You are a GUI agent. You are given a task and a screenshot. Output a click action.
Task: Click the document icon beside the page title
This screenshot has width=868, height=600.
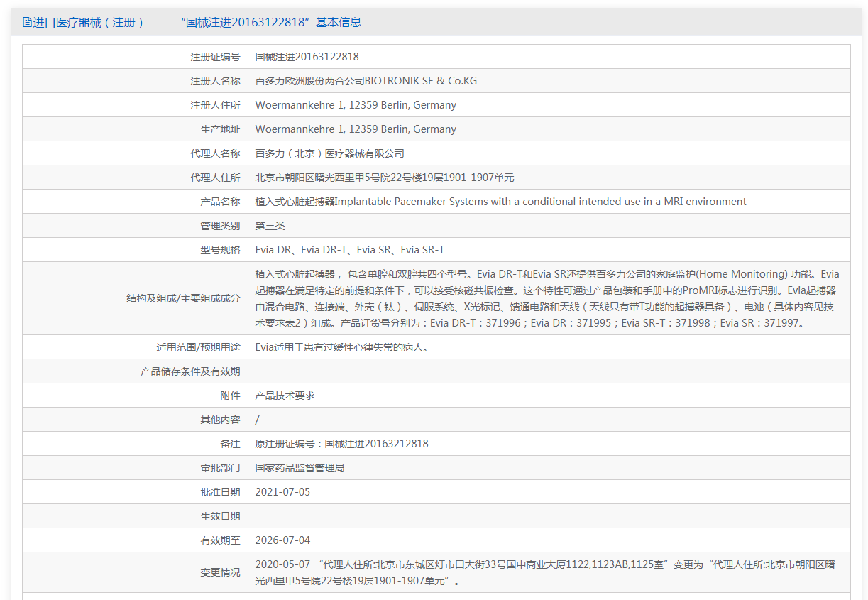[27, 22]
